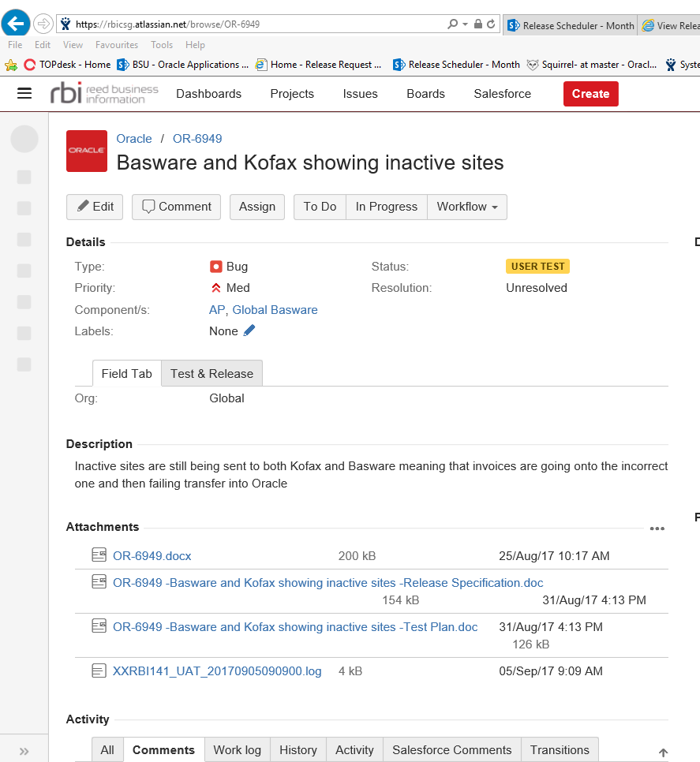Image resolution: width=700 pixels, height=762 pixels.
Task: Open the TOPdesk - Home bookmark
Action: click(x=67, y=65)
